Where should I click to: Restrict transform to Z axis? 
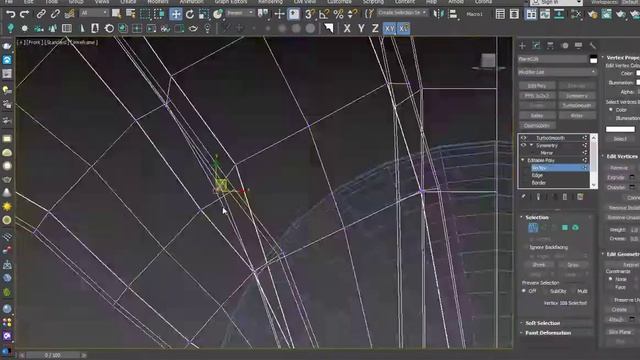click(375, 29)
